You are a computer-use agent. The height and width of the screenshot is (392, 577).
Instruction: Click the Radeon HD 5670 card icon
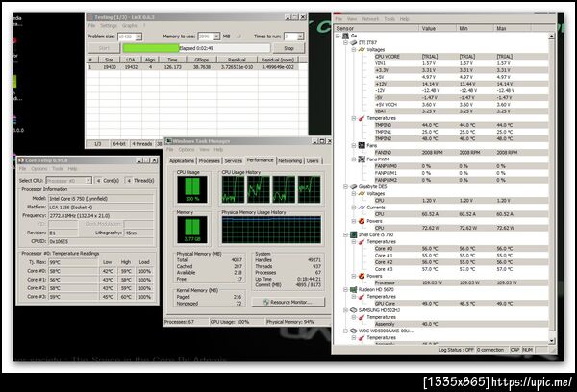(x=354, y=290)
